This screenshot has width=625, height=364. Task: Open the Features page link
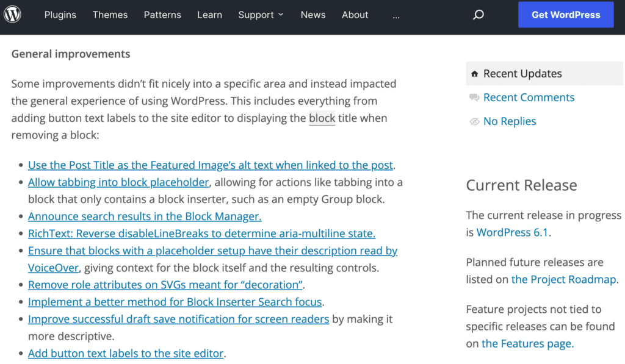pyautogui.click(x=527, y=343)
